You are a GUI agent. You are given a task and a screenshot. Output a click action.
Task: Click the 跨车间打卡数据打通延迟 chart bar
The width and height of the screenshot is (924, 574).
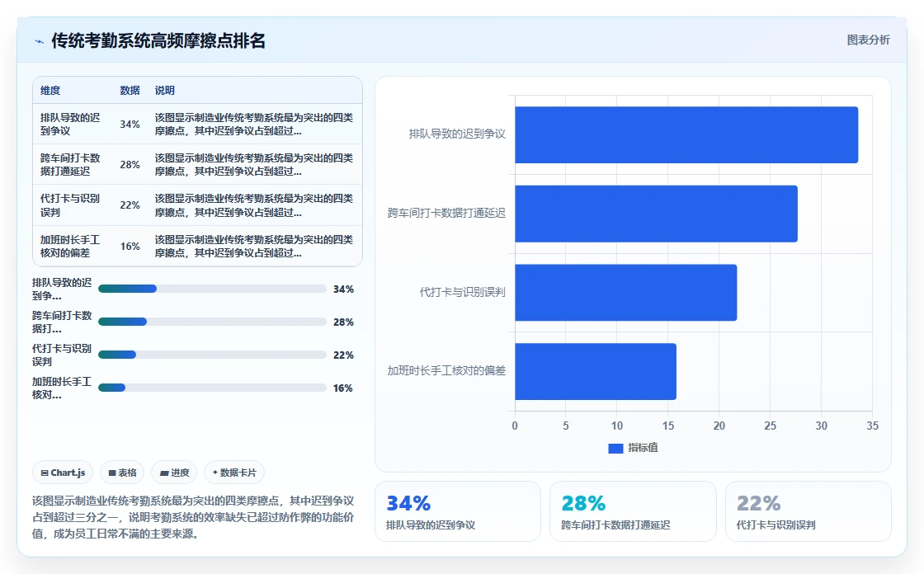[x=656, y=214]
